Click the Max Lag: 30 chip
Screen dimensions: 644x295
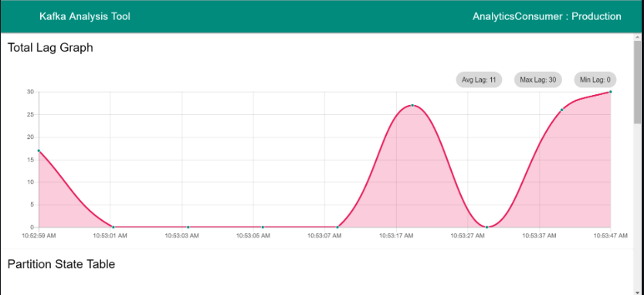click(x=537, y=80)
